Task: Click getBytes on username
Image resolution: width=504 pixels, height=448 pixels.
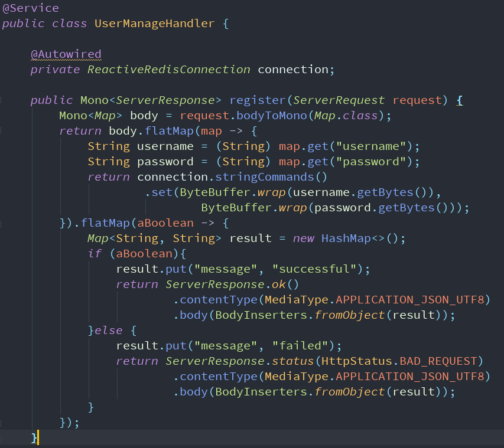Action: [x=385, y=192]
